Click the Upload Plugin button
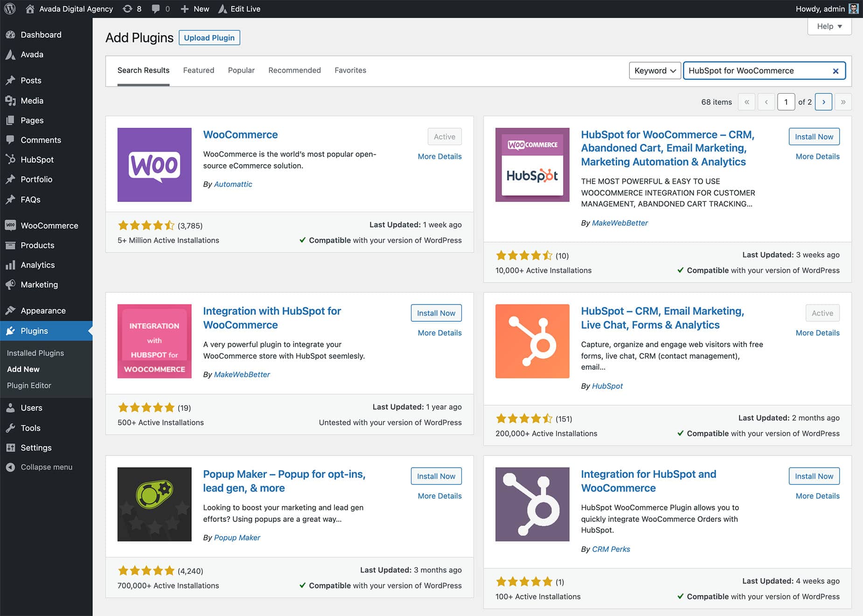 (209, 38)
